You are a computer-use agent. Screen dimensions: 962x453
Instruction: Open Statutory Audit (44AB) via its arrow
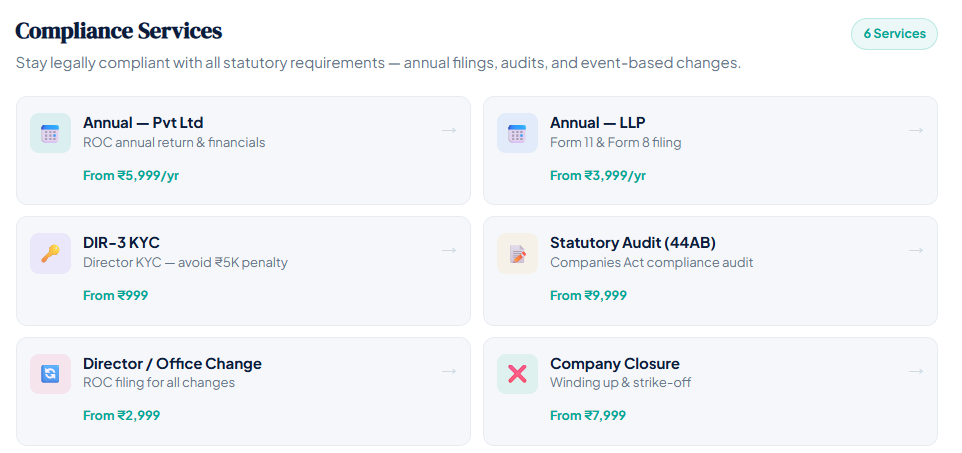point(916,250)
